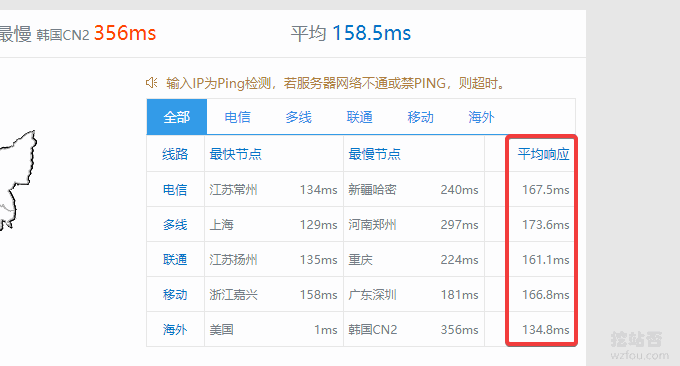The image size is (680, 366).
Task: Click 韩国CN2 in the 海外 table row
Action: tap(373, 330)
